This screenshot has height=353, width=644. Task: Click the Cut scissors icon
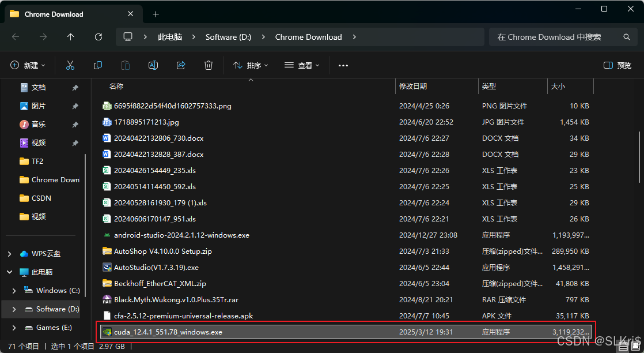click(x=70, y=65)
